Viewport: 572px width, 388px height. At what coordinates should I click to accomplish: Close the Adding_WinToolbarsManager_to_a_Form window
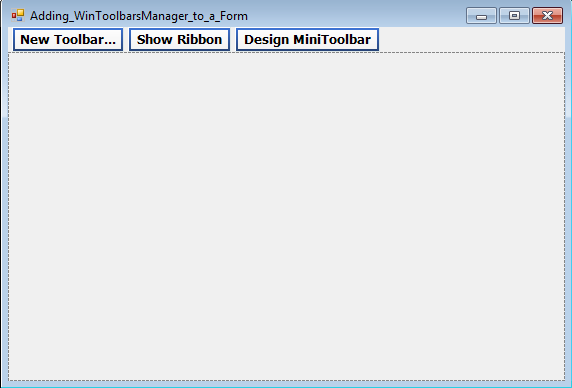(x=547, y=16)
